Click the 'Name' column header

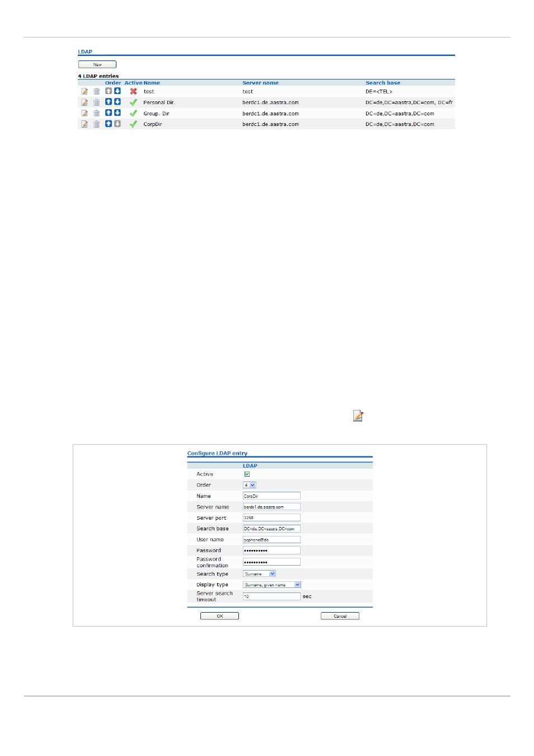click(x=152, y=83)
